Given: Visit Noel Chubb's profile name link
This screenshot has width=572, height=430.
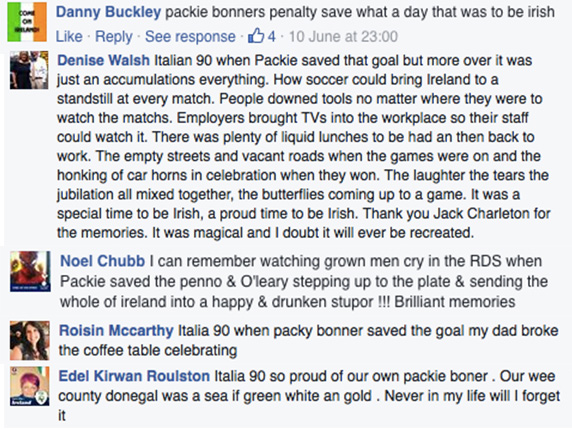Looking at the screenshot, I should [103, 261].
